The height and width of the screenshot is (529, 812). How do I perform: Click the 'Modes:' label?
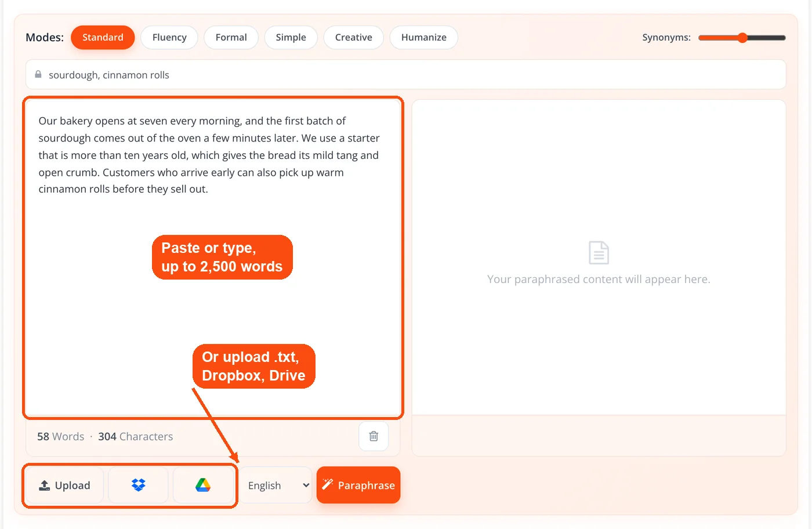45,37
